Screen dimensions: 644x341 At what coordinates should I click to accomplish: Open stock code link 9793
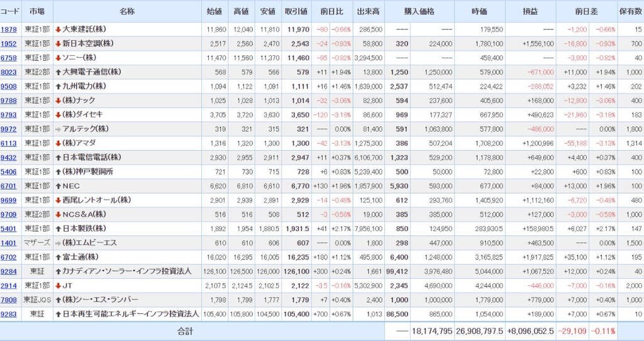tap(8, 115)
